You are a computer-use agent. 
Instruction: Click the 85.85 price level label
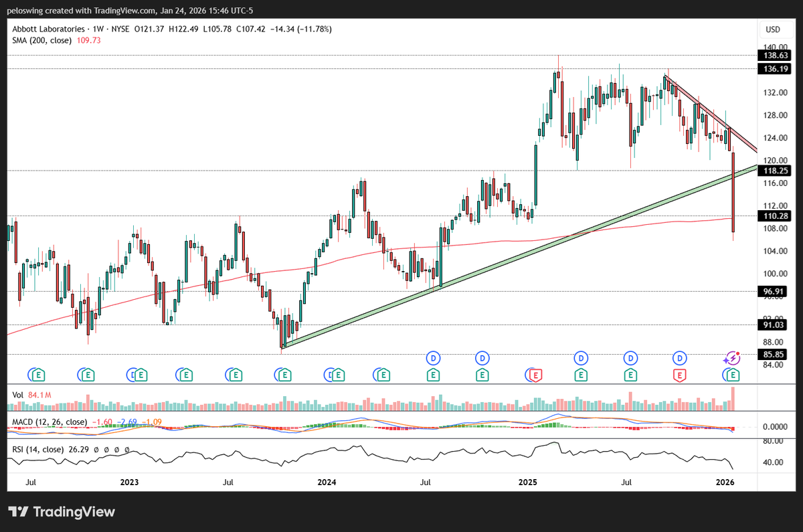click(772, 355)
